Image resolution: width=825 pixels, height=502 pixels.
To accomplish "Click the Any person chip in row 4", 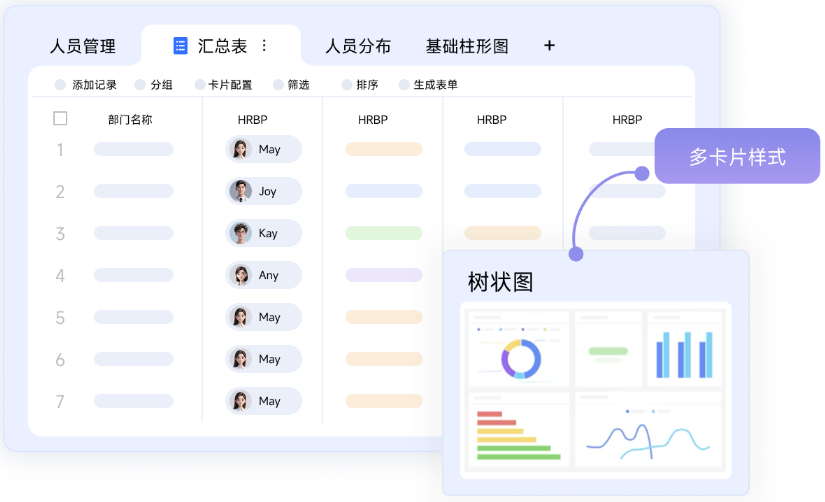I will click(264, 275).
